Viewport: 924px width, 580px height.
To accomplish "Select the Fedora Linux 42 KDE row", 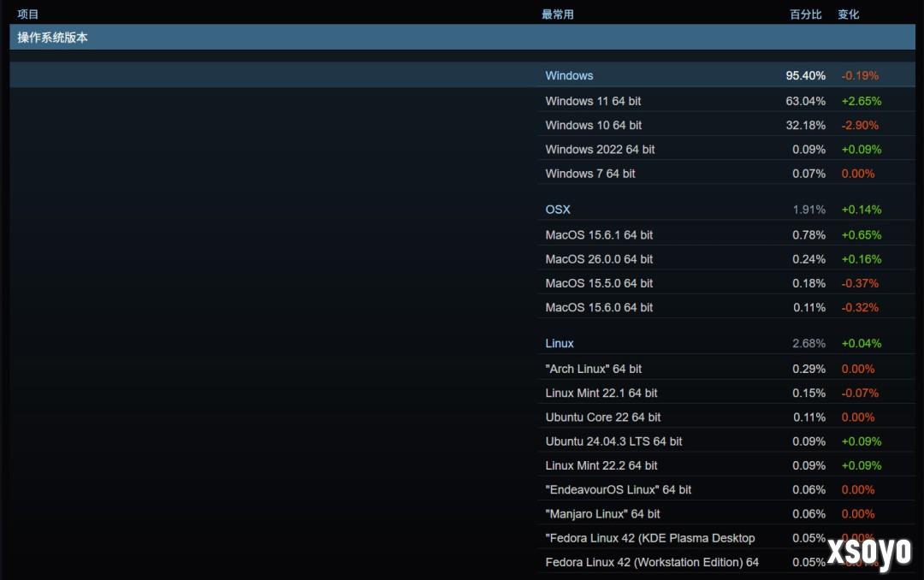I will (x=650, y=538).
